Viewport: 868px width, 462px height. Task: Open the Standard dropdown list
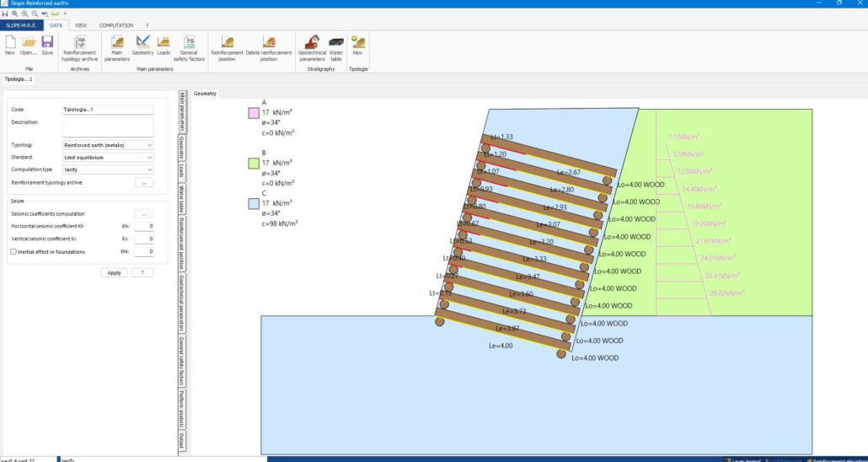coord(149,157)
